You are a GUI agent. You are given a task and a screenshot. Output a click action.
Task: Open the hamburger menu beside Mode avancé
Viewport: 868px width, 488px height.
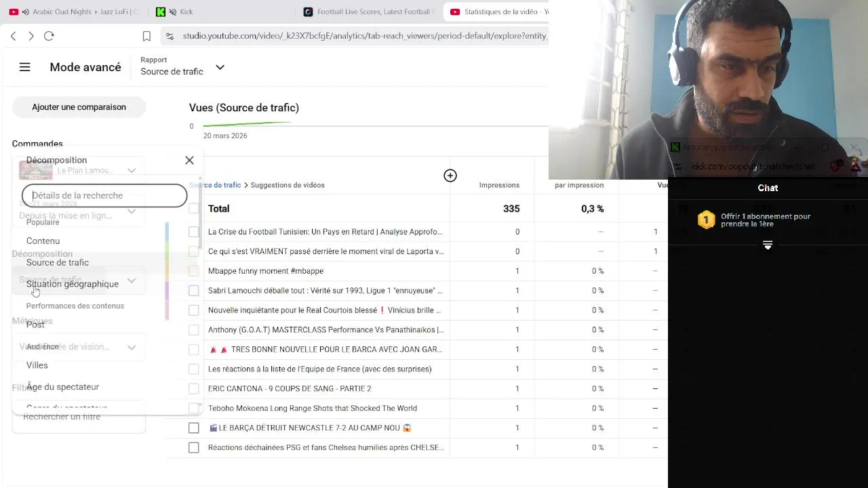pos(24,67)
